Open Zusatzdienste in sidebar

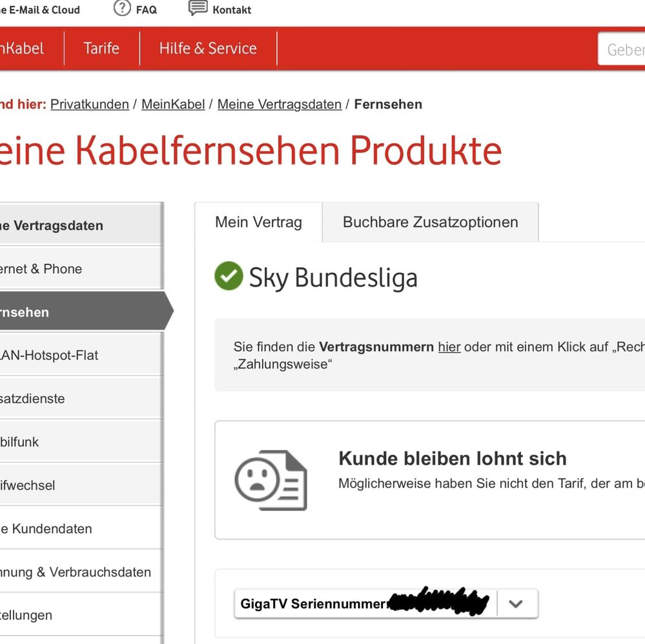point(81,399)
